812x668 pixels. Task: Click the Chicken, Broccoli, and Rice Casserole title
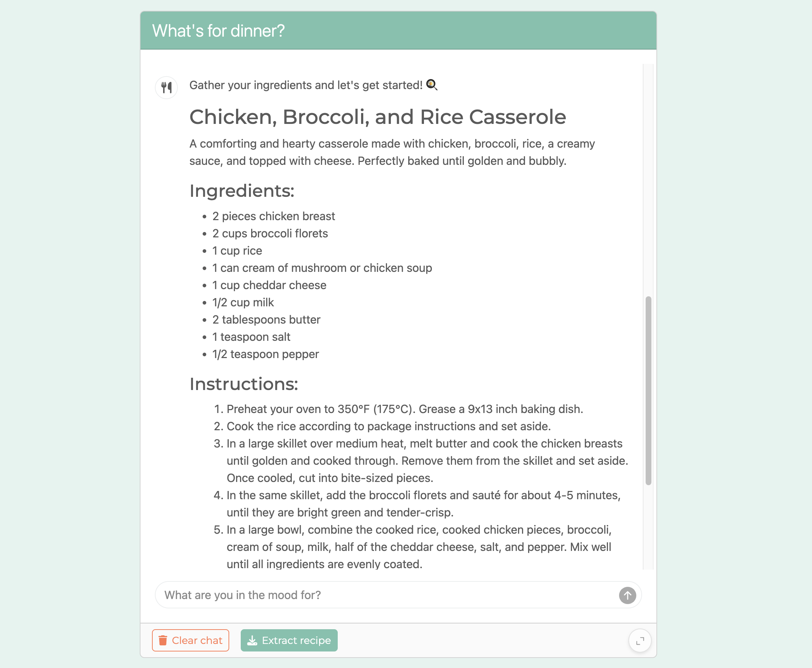click(377, 117)
